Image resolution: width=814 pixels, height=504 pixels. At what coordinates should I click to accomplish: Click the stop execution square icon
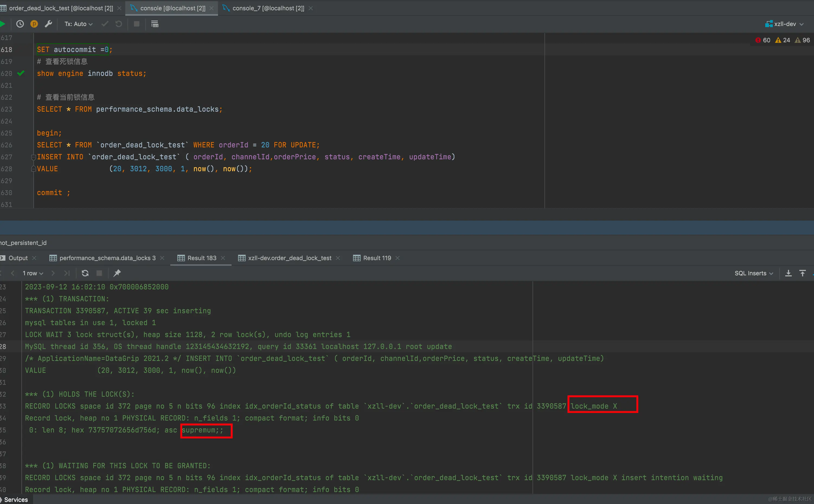pyautogui.click(x=136, y=24)
